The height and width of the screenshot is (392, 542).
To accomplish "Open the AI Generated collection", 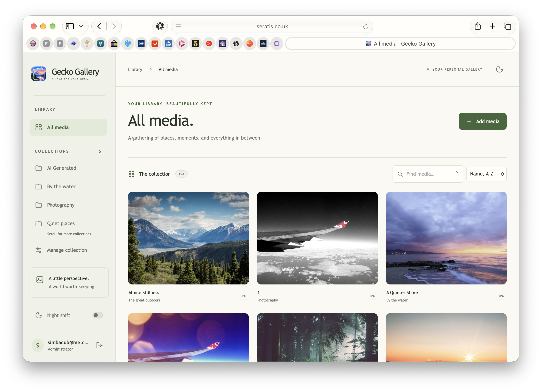I will [x=68, y=168].
